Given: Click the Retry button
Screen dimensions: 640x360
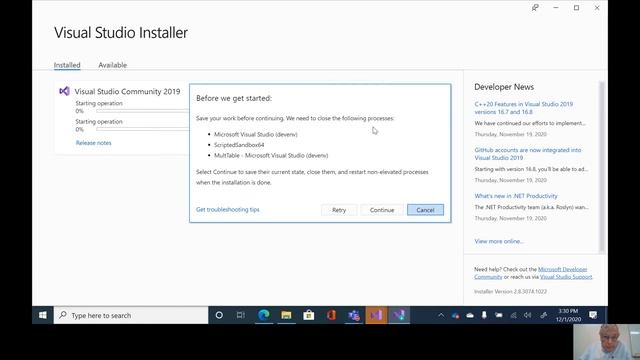Looking at the screenshot, I should (x=339, y=210).
